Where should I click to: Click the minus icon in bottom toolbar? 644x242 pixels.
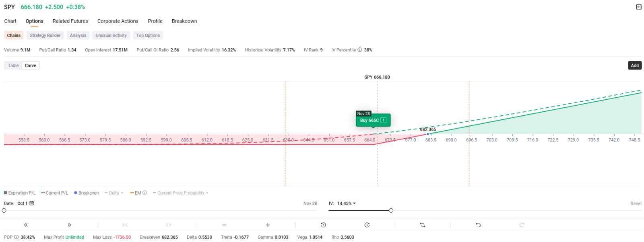224,225
